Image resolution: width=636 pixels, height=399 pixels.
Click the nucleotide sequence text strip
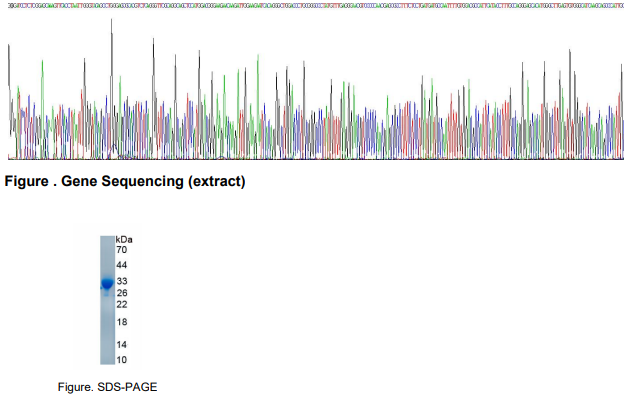point(316,6)
